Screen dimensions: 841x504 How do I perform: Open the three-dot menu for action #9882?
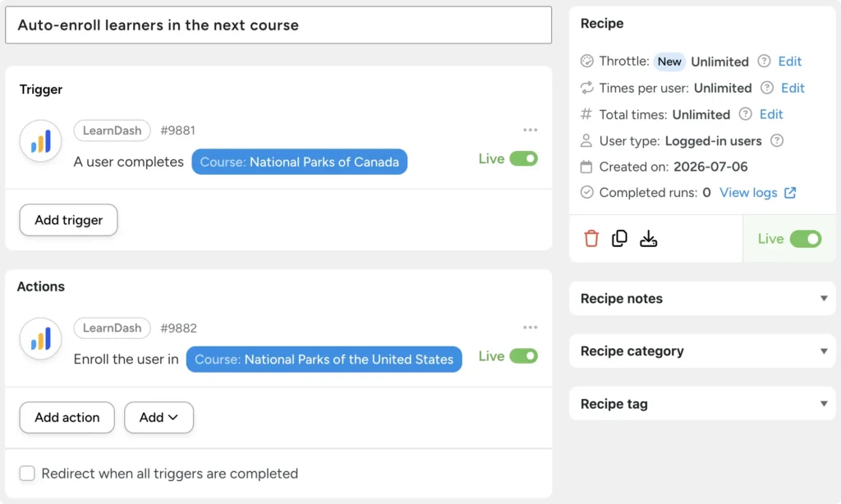530,328
